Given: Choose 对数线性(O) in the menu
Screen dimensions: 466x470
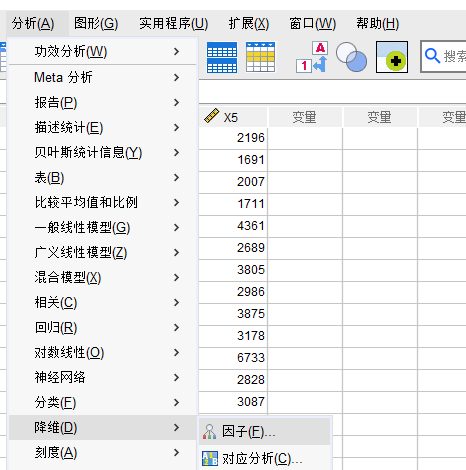Looking at the screenshot, I should [x=102, y=352].
